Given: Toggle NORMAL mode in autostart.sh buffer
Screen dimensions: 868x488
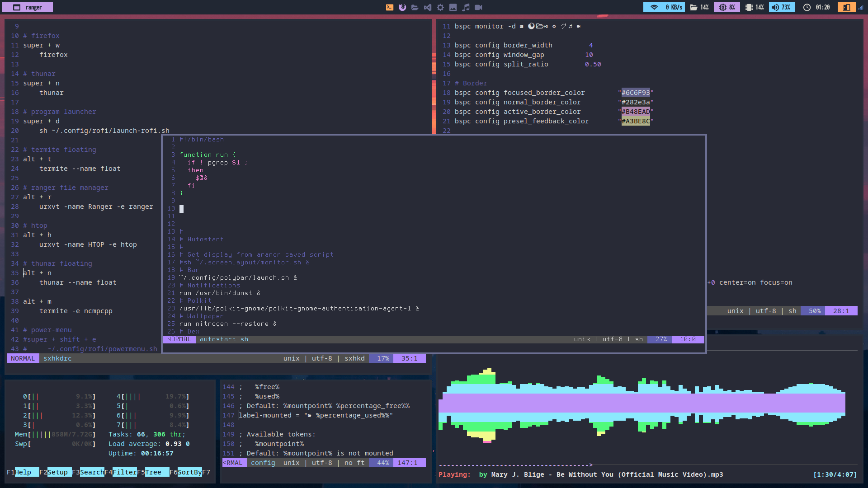Looking at the screenshot, I should tap(179, 338).
